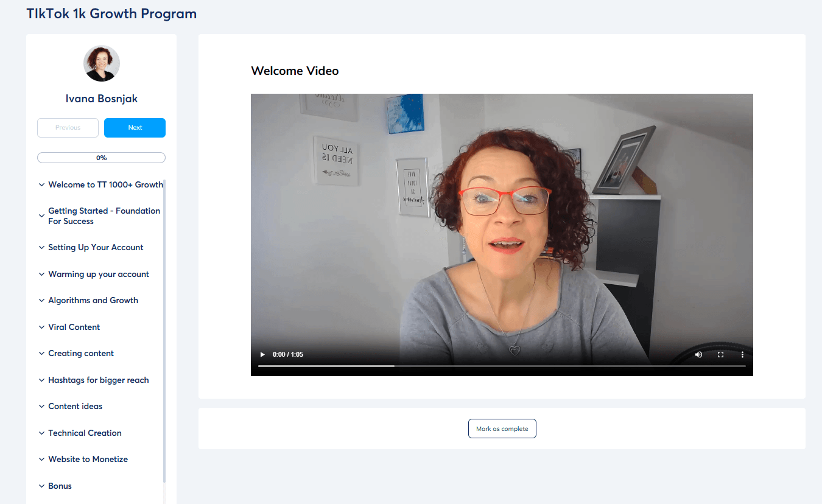Open the Bonus section
822x504 pixels.
(60, 486)
